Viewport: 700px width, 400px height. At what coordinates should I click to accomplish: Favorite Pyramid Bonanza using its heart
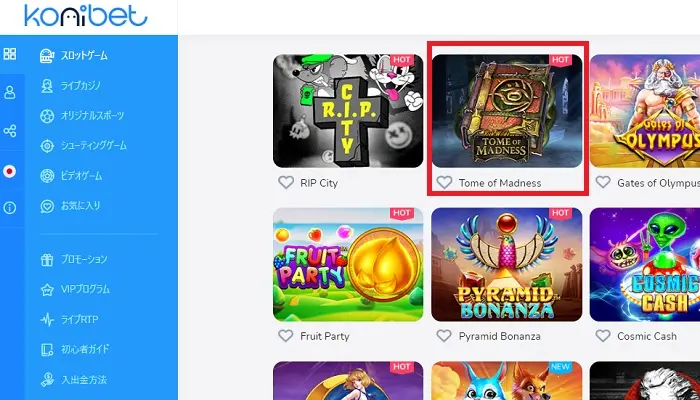pyautogui.click(x=444, y=336)
